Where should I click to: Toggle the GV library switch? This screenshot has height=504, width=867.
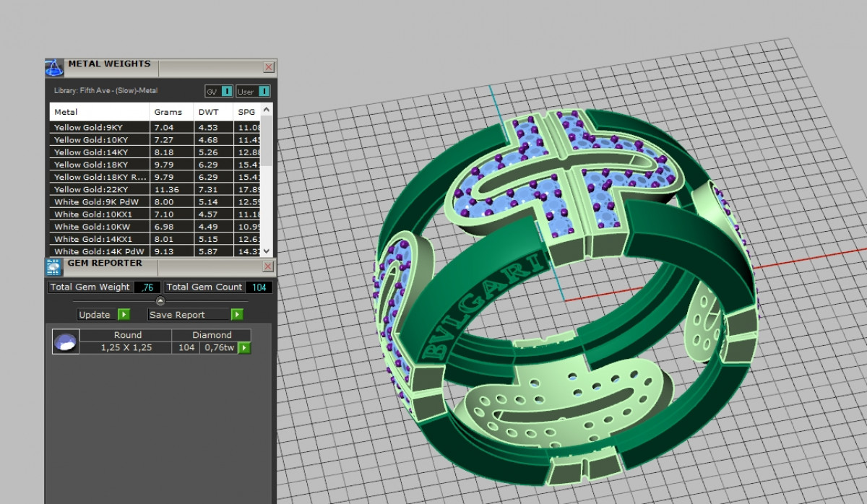226,92
